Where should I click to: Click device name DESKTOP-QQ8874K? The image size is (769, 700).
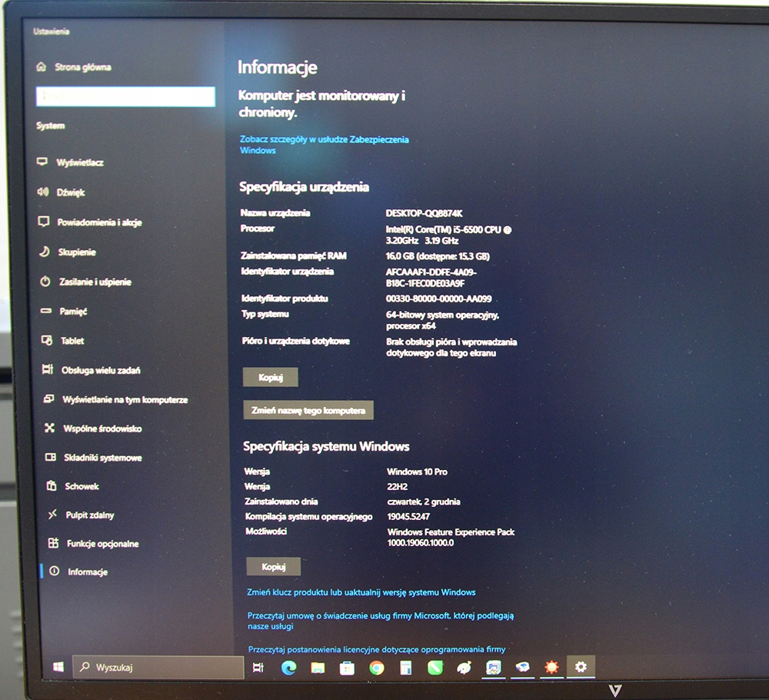pyautogui.click(x=424, y=213)
